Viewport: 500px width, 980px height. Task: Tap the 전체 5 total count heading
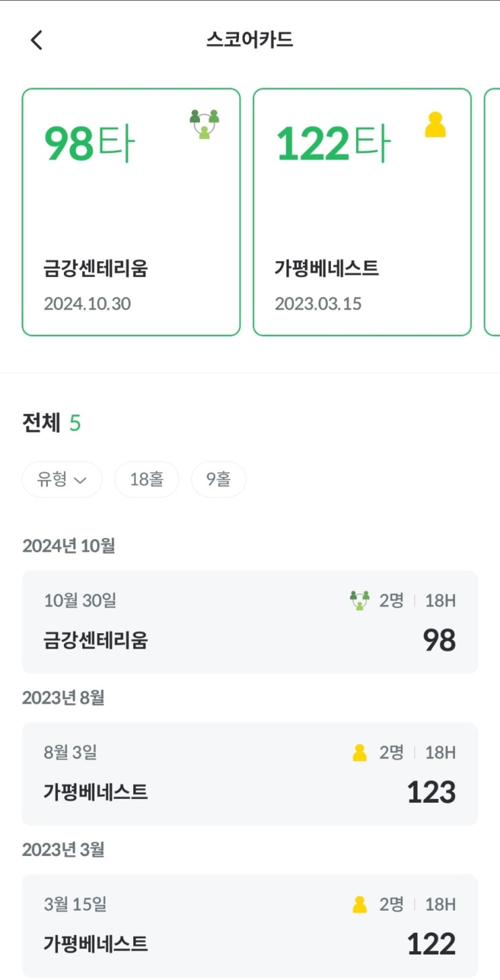click(52, 423)
